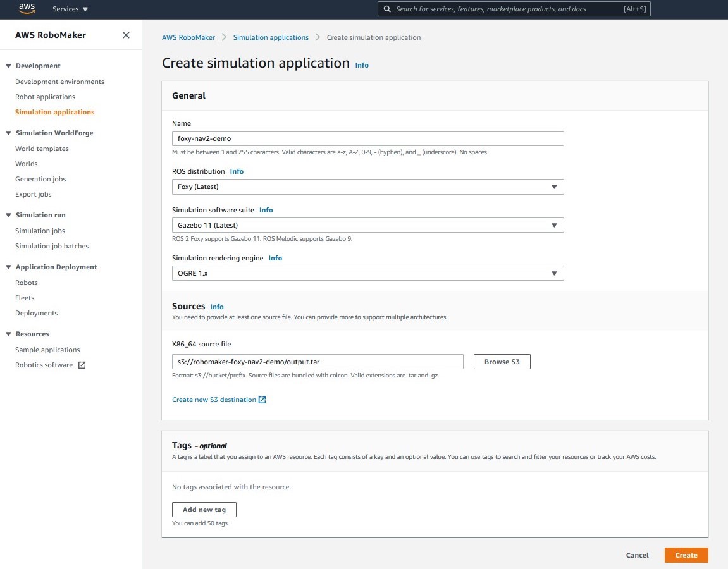
Task: Open Simulation job batches
Action: [51, 246]
